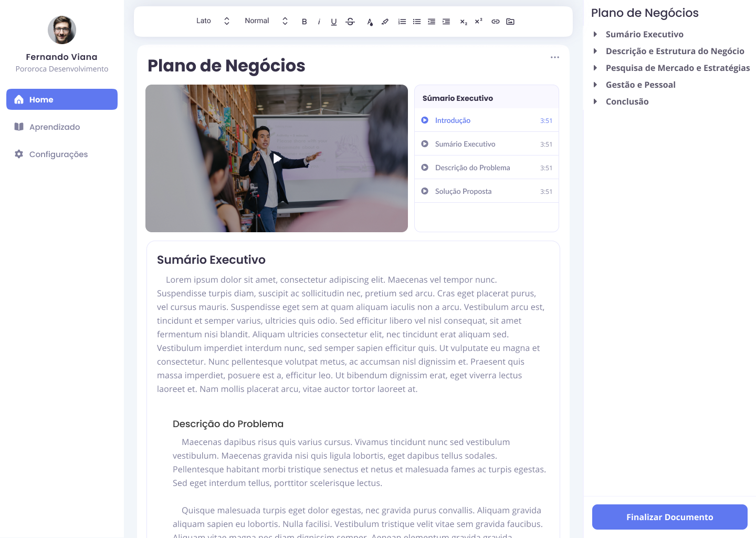Expand Pesquisa de Mercado e Estratégias
The width and height of the screenshot is (756, 538).
coord(595,68)
